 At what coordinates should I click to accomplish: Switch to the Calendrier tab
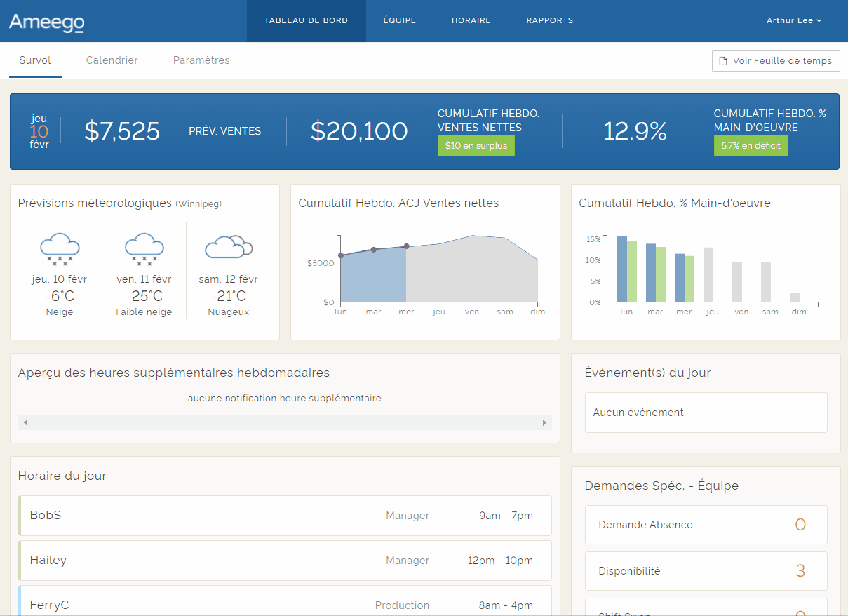pyautogui.click(x=112, y=60)
